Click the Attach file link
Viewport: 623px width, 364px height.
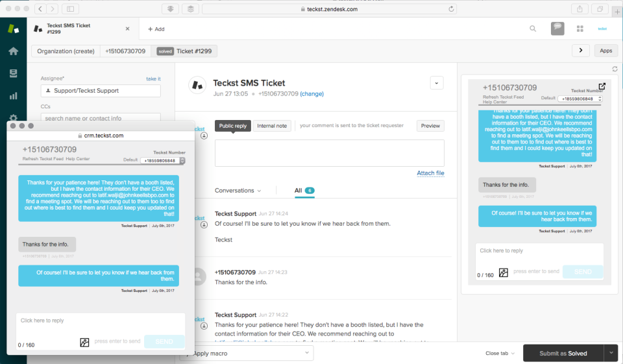tap(430, 173)
